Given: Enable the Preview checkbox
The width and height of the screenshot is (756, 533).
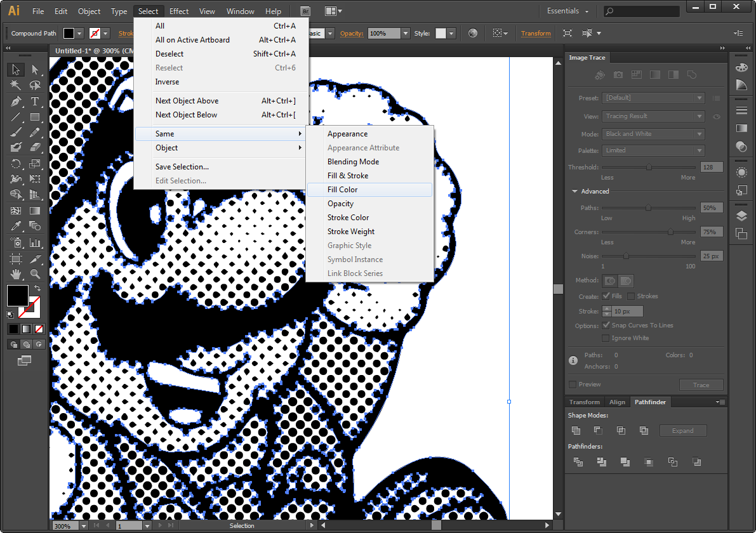Looking at the screenshot, I should (x=573, y=384).
